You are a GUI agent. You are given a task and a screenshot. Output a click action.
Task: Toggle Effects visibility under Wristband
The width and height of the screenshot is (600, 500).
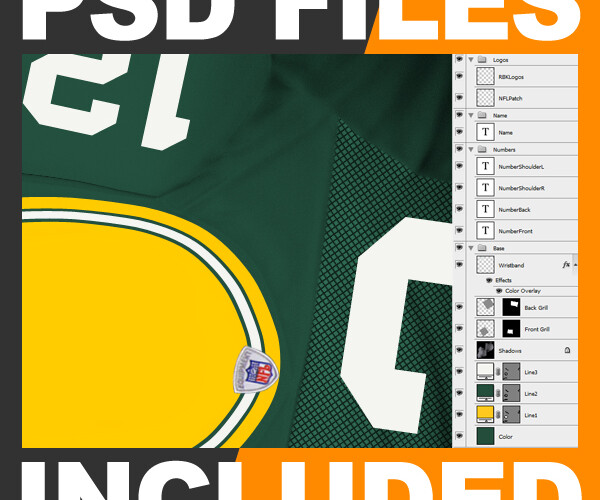[489, 280]
